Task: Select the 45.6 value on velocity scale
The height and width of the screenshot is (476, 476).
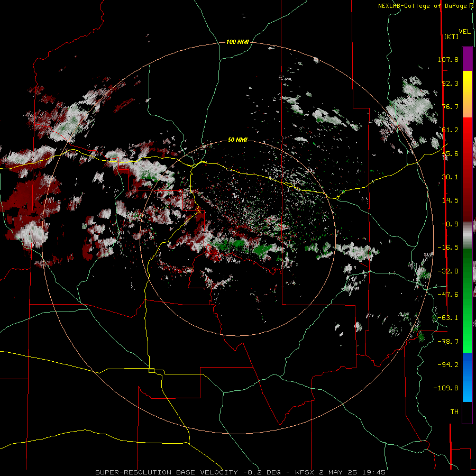Action: [450, 153]
